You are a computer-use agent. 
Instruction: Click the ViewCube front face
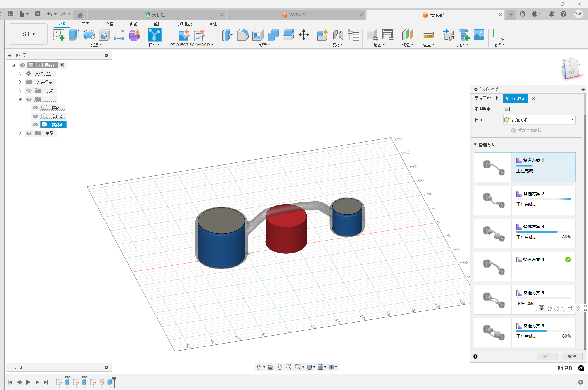click(x=572, y=71)
